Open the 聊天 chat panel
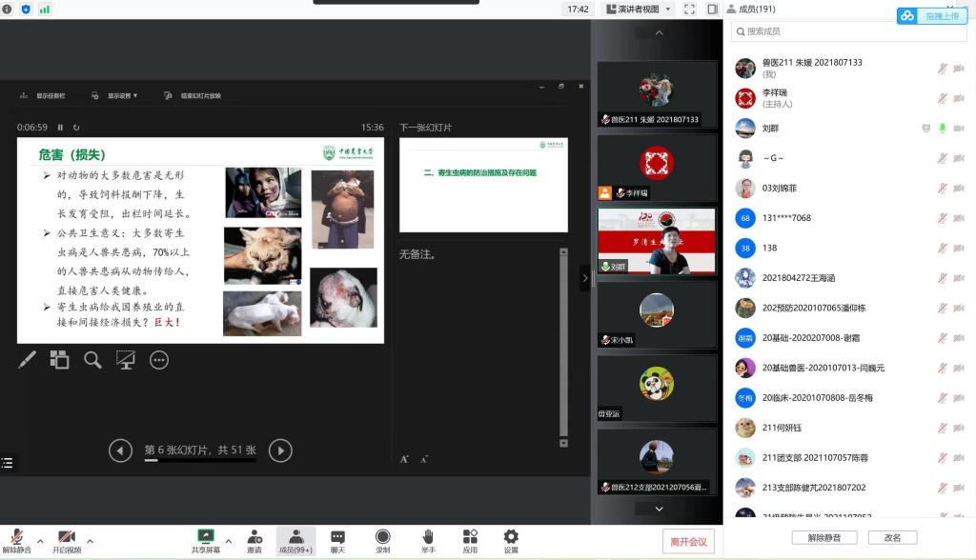The height and width of the screenshot is (560, 976). click(337, 540)
